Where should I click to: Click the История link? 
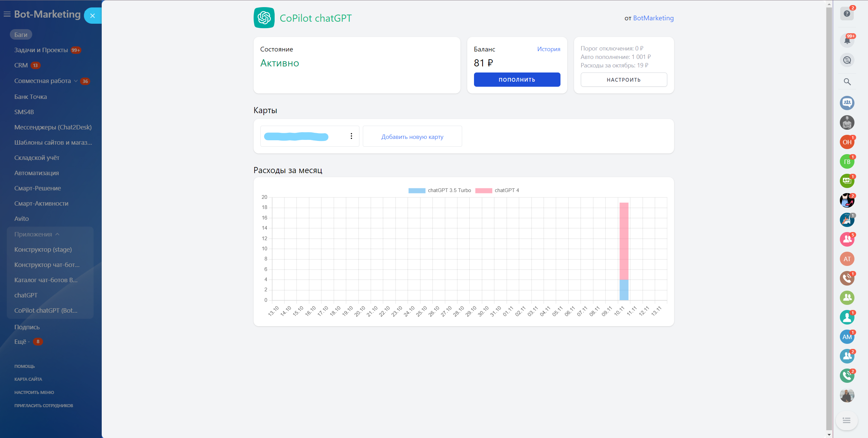click(x=548, y=49)
